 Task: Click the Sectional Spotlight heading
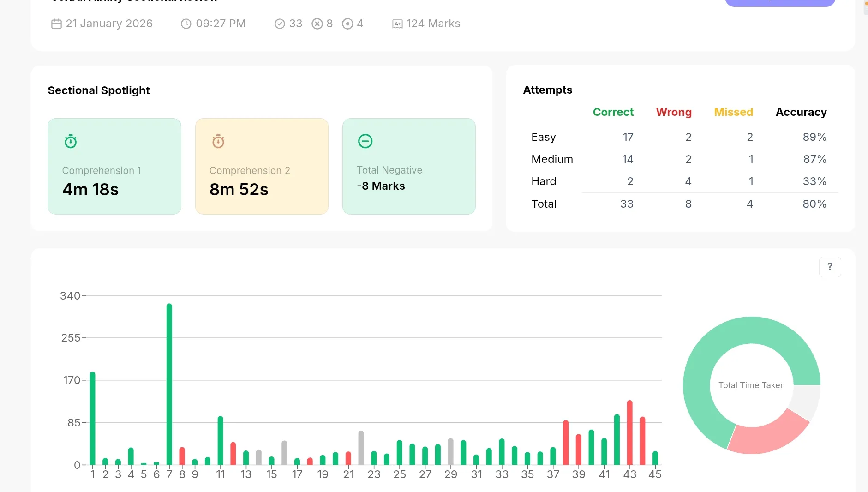tap(99, 90)
